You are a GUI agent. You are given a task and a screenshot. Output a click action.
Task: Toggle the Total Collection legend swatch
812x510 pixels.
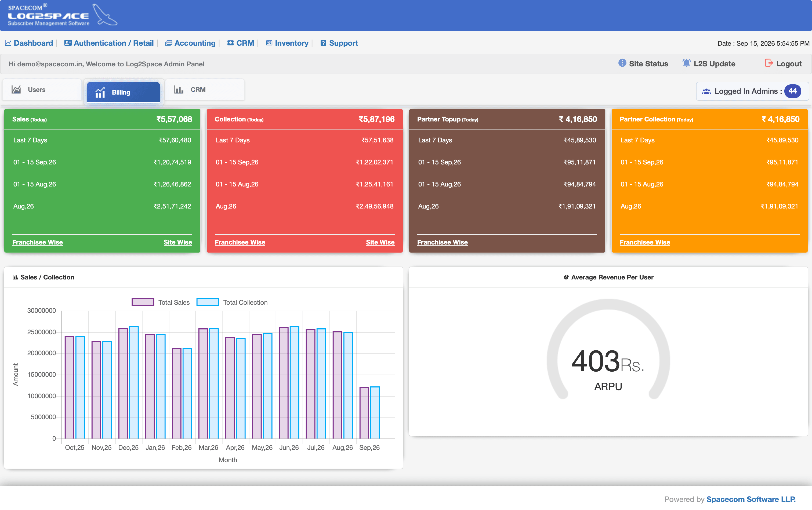pyautogui.click(x=208, y=302)
